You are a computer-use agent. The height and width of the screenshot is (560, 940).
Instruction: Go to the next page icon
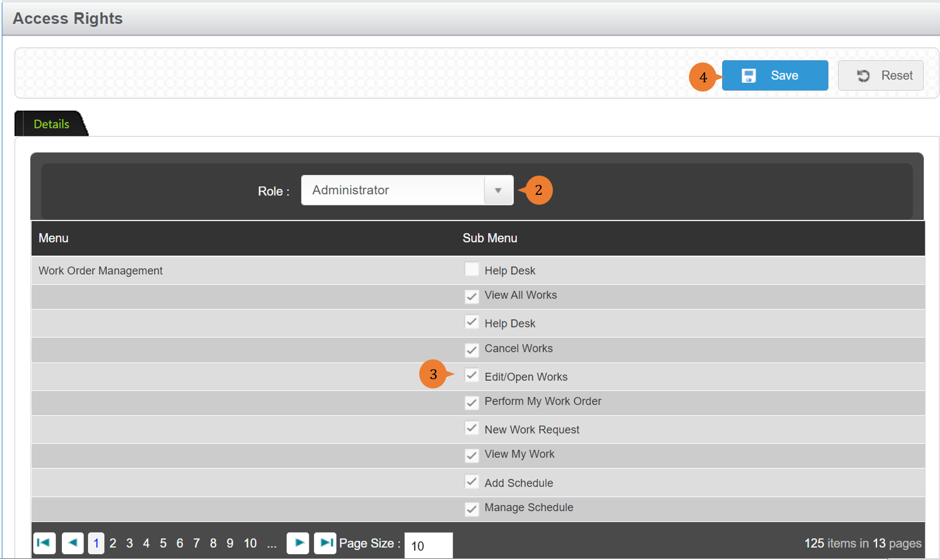298,543
